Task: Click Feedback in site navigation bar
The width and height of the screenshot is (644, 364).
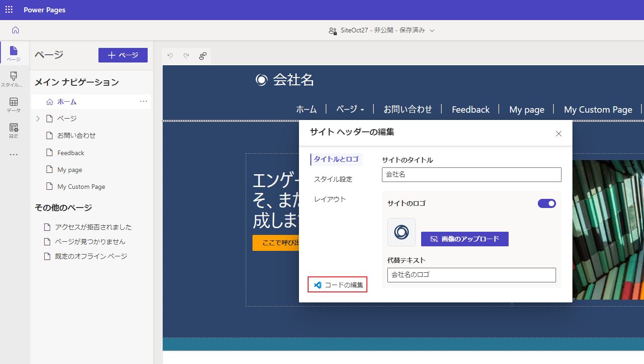Action: [x=471, y=109]
